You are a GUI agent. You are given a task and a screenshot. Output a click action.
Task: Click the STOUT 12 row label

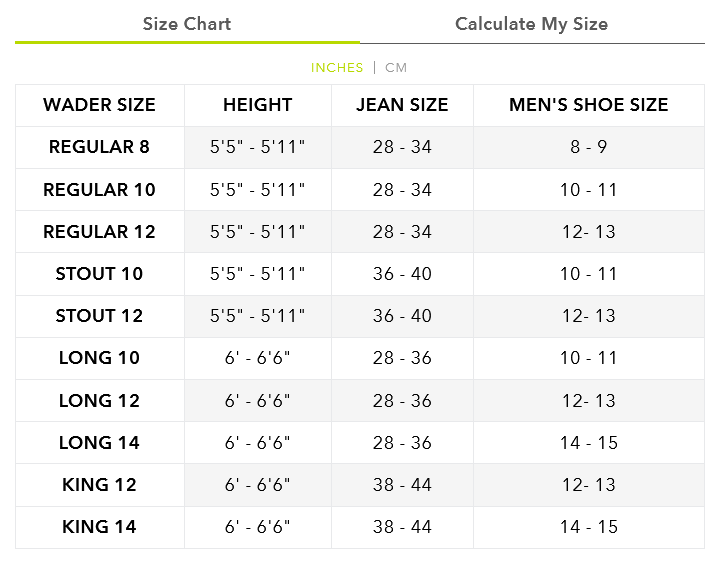click(x=100, y=316)
